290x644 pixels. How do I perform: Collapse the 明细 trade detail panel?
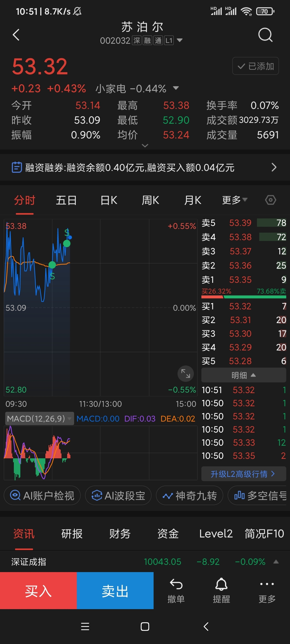click(x=244, y=375)
